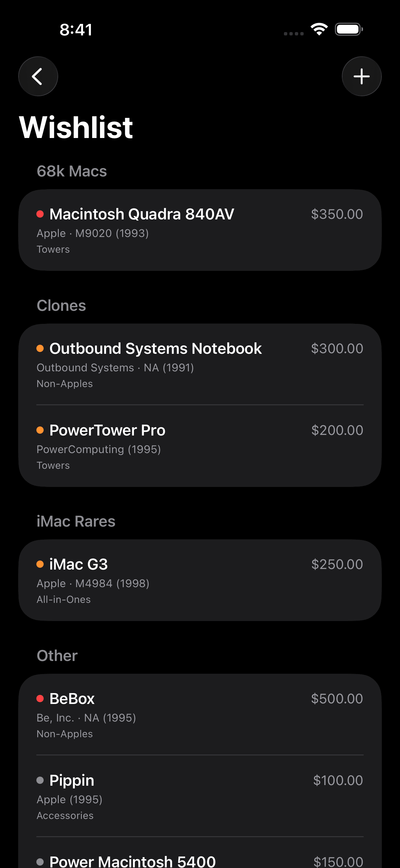Open the Pippin wishlist row
The image size is (400, 868).
click(x=200, y=796)
